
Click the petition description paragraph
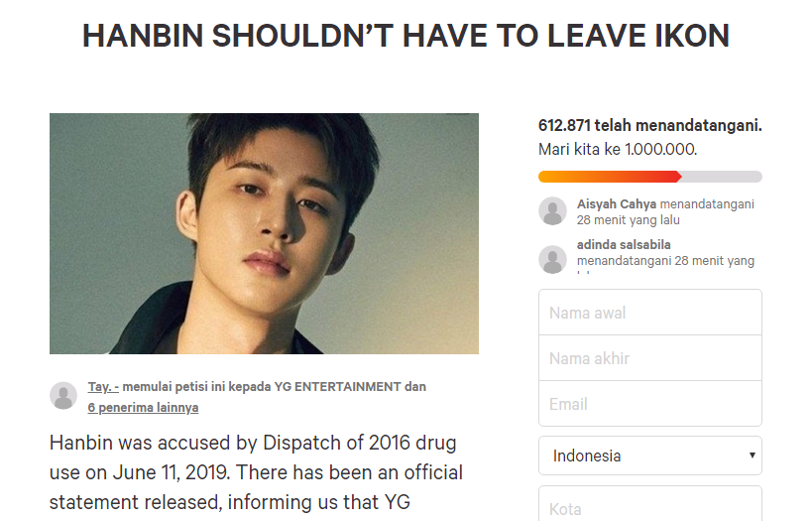point(256,472)
